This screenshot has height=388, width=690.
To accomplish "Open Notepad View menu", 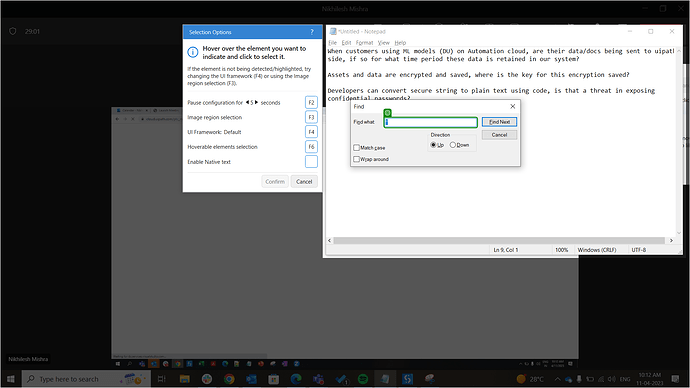I will point(384,43).
